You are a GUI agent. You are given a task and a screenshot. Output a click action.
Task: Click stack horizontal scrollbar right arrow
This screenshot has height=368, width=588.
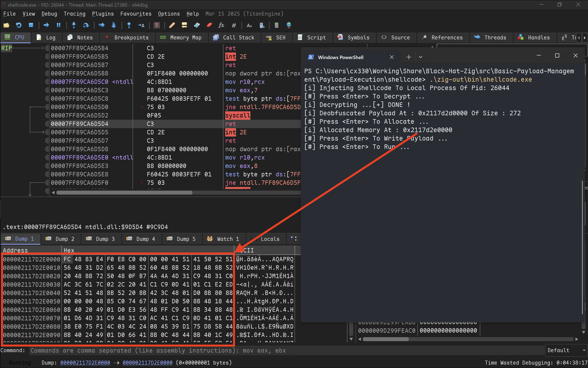pyautogui.click(x=577, y=339)
